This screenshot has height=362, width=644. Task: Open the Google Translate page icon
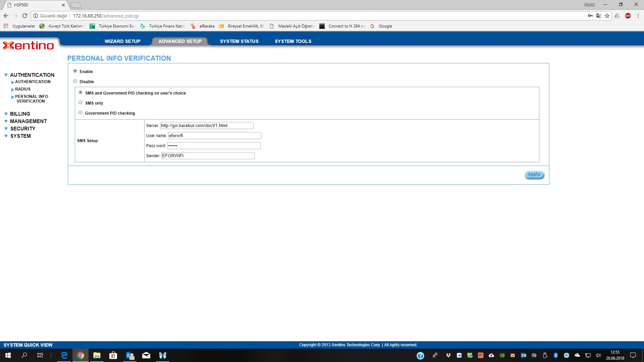[x=599, y=16]
